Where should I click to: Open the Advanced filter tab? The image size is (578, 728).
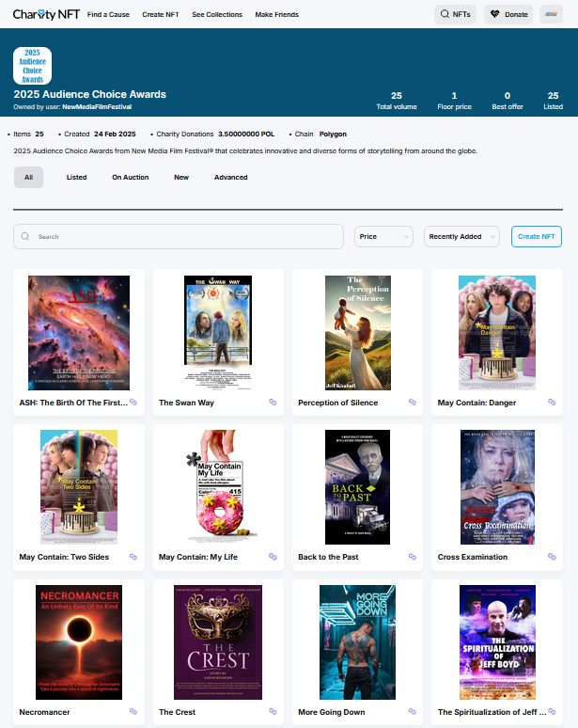pos(230,178)
